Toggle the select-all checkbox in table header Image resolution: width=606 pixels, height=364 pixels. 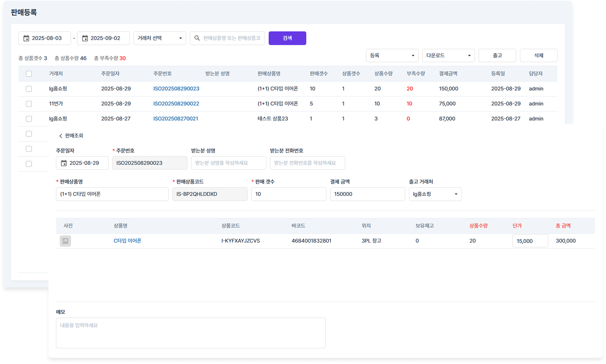[x=29, y=74]
